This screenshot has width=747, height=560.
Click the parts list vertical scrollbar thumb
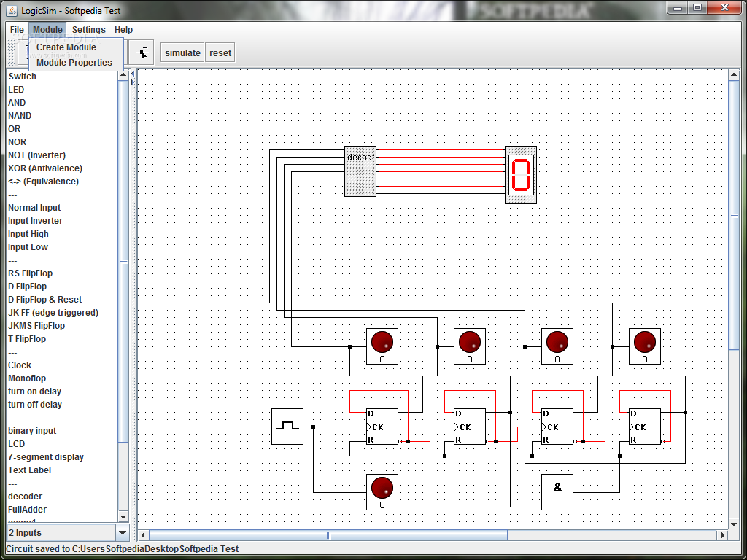pyautogui.click(x=123, y=262)
